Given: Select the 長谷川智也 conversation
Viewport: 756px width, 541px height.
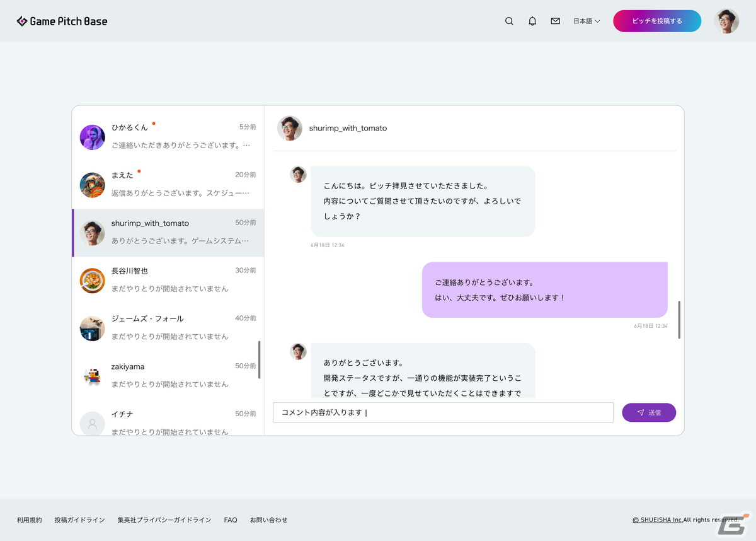Looking at the screenshot, I should [168, 279].
